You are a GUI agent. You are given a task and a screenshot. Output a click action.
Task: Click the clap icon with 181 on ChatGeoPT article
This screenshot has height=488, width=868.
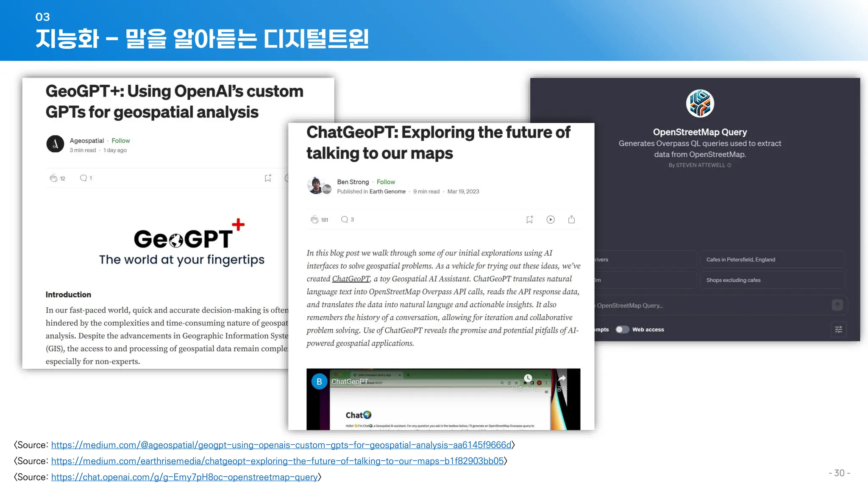(x=314, y=219)
